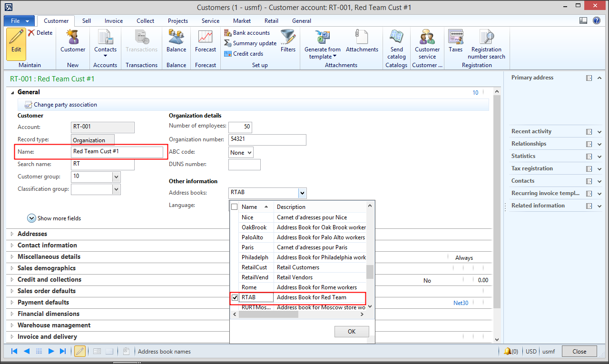Click the Attachments ribbon icon

(362, 43)
